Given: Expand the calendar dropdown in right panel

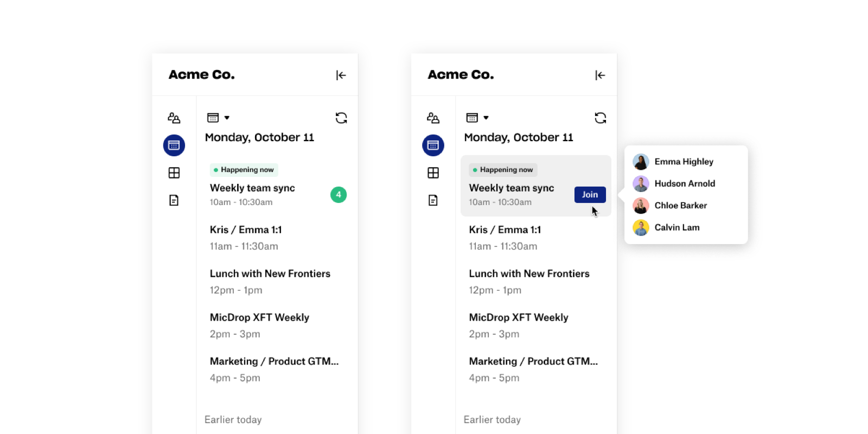Looking at the screenshot, I should pos(478,118).
